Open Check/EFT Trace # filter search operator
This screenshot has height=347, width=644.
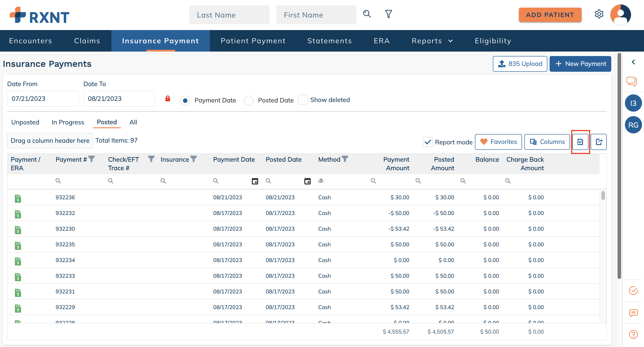pos(111,181)
